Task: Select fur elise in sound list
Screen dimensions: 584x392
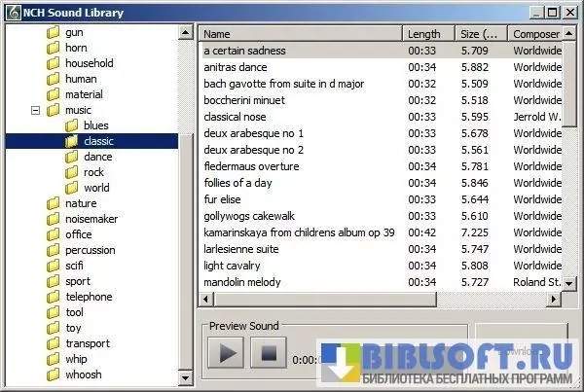Action: [223, 199]
